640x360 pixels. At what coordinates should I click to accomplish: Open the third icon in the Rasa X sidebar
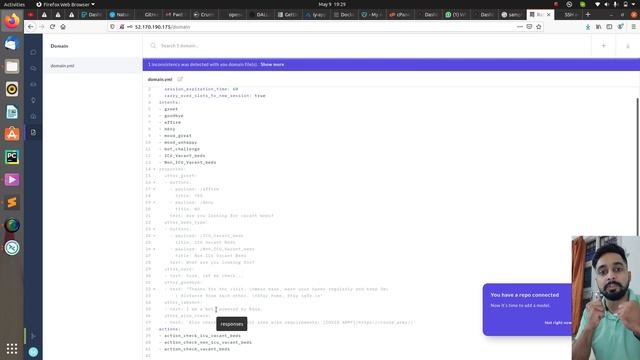point(33,84)
